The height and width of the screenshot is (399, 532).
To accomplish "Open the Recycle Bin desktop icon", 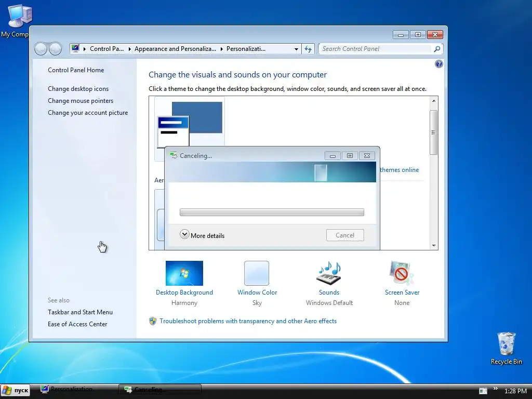I will (x=506, y=348).
